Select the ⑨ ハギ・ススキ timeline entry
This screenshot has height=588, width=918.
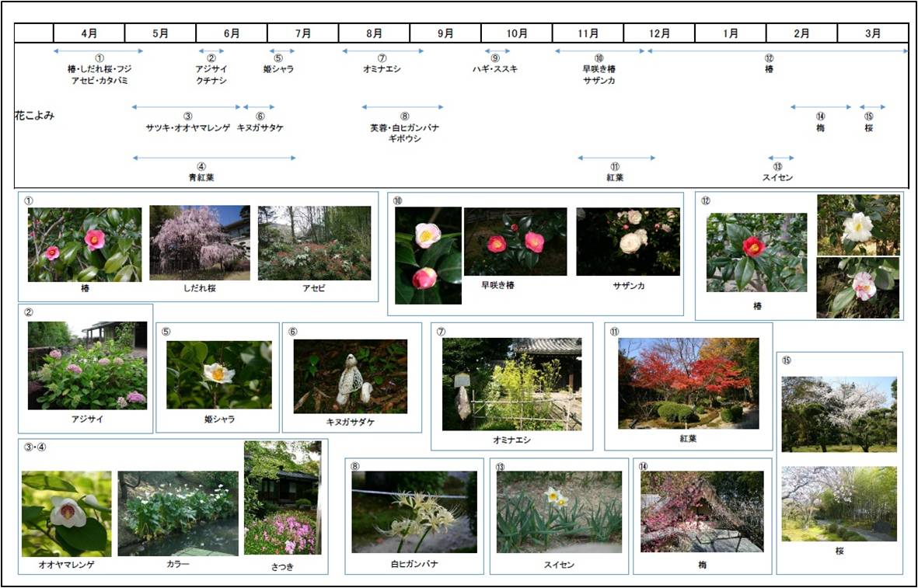[495, 69]
